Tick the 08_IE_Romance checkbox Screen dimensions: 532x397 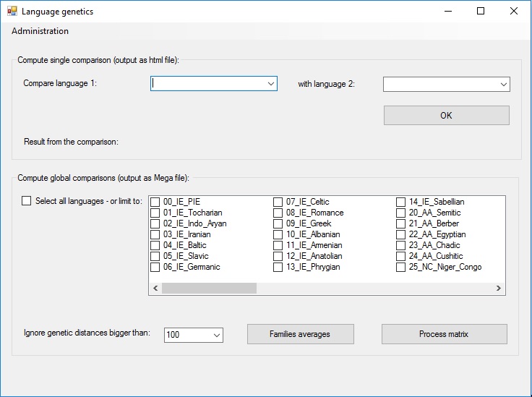[278, 213]
